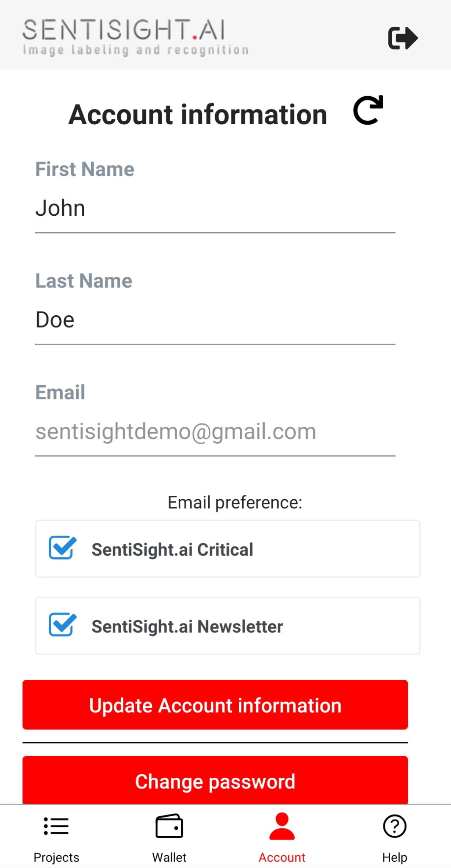This screenshot has width=451, height=868.
Task: Tap the logout arrow icon
Action: pyautogui.click(x=403, y=38)
